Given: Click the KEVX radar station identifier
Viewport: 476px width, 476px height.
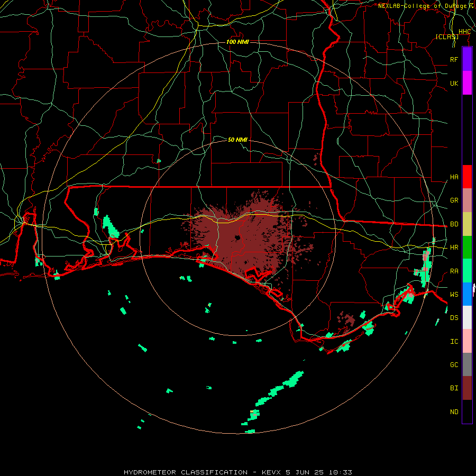Looking at the screenshot, I should (x=271, y=472).
